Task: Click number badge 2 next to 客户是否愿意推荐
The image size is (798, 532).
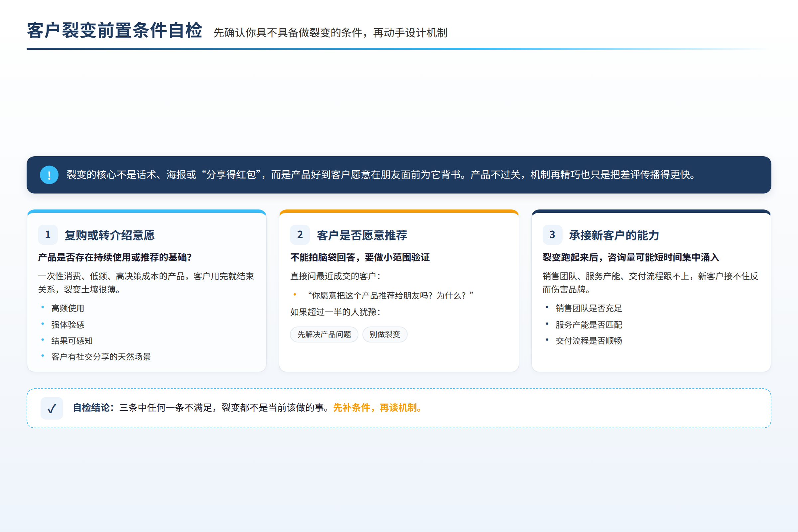Action: [300, 234]
